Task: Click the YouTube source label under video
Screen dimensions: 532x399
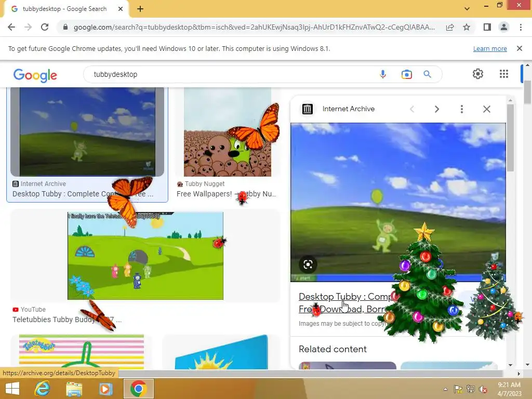Action: (x=33, y=310)
